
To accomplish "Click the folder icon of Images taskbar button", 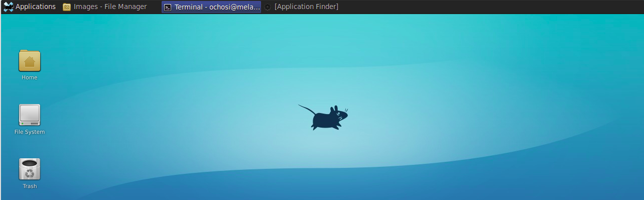I will 67,7.
